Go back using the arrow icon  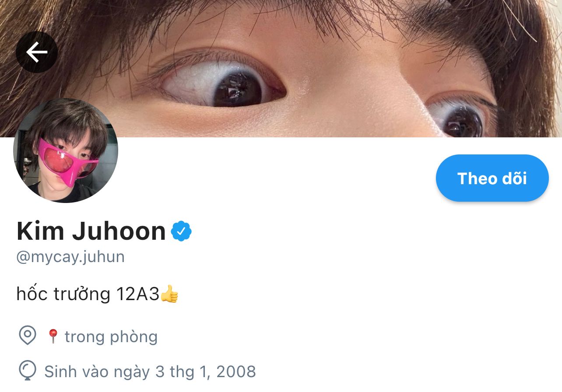pyautogui.click(x=37, y=52)
